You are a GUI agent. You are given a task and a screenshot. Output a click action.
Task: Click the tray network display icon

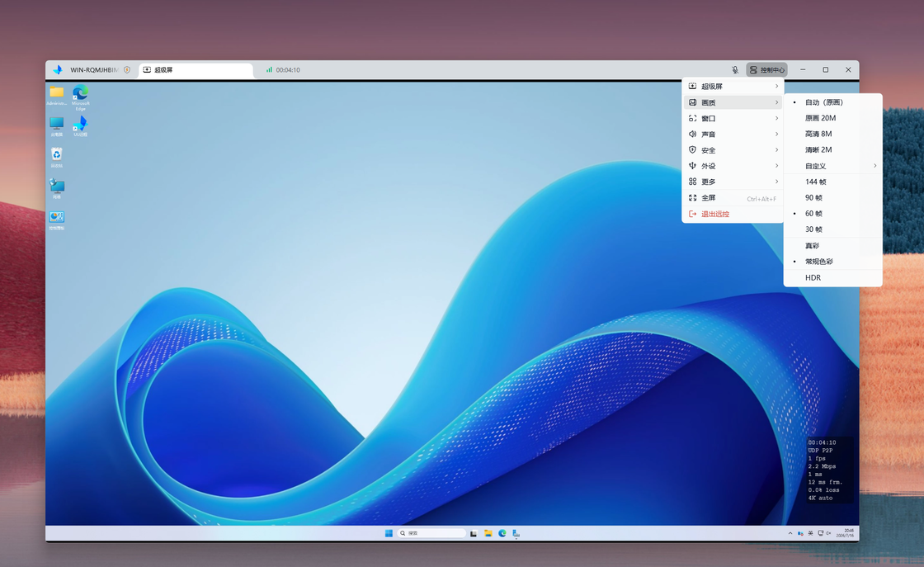coord(820,533)
